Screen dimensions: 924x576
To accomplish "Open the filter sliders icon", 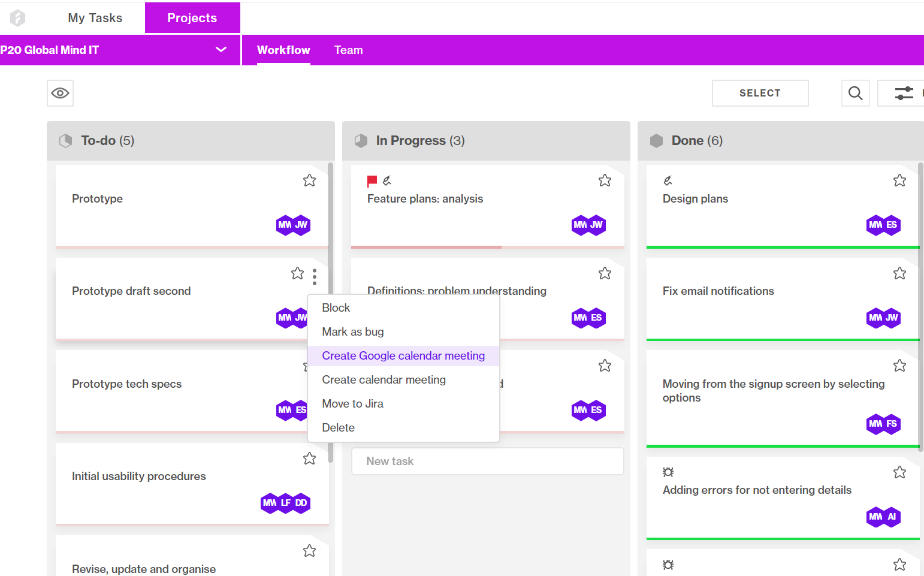I will 903,93.
